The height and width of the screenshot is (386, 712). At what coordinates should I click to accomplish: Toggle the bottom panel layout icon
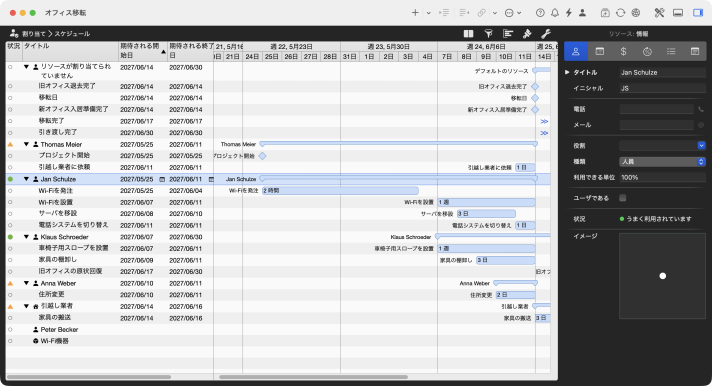[x=678, y=13]
